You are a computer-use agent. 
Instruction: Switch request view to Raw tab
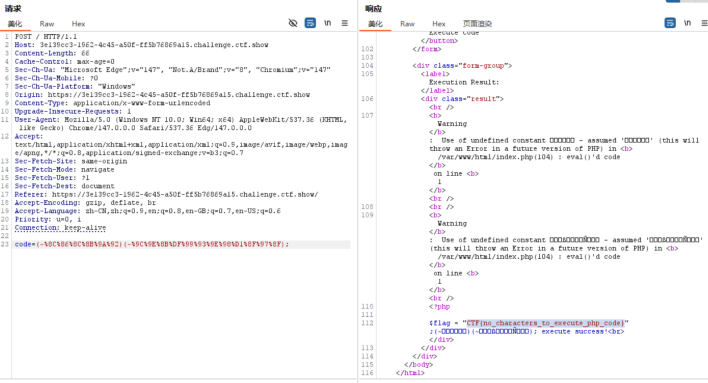(x=47, y=24)
